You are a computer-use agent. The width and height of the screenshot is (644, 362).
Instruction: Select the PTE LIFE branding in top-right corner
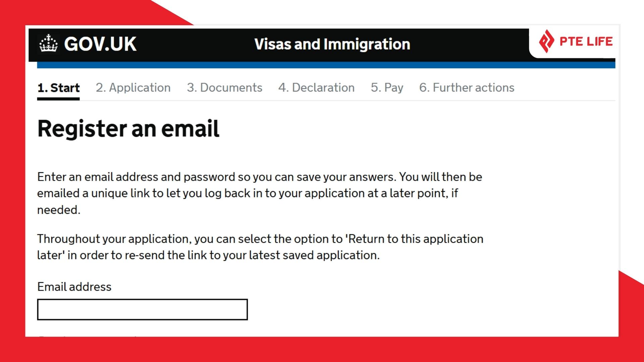click(x=585, y=41)
